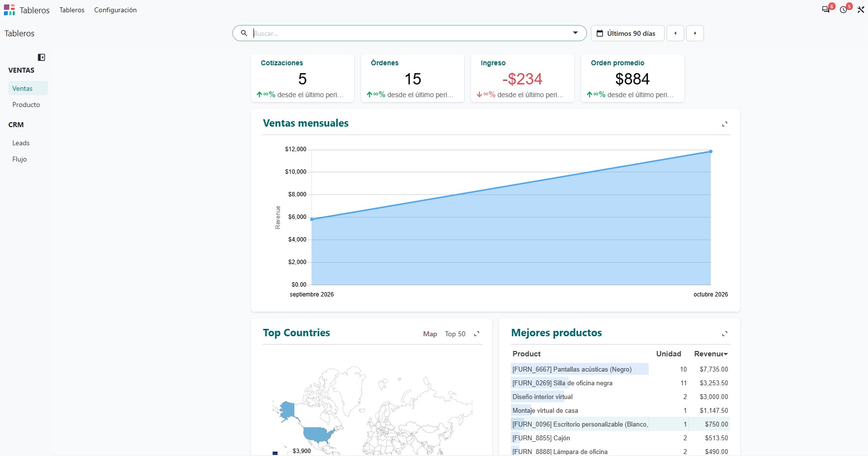The height and width of the screenshot is (456, 868).
Task: Switch Top Countries to Top 50 view
Action: coord(455,334)
